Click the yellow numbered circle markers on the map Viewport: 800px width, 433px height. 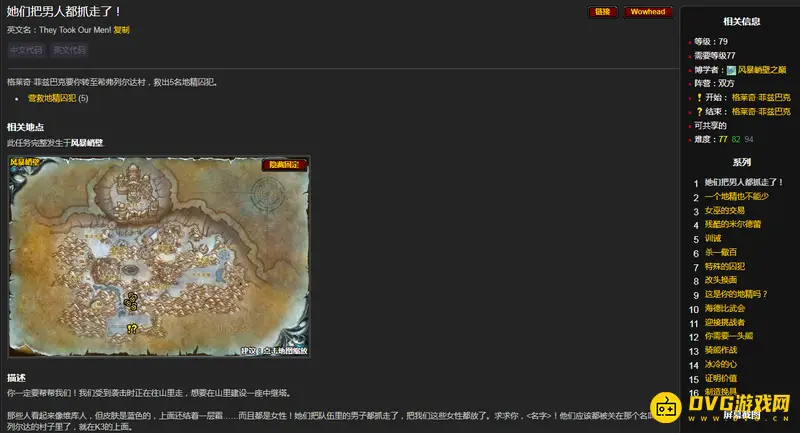tap(131, 301)
